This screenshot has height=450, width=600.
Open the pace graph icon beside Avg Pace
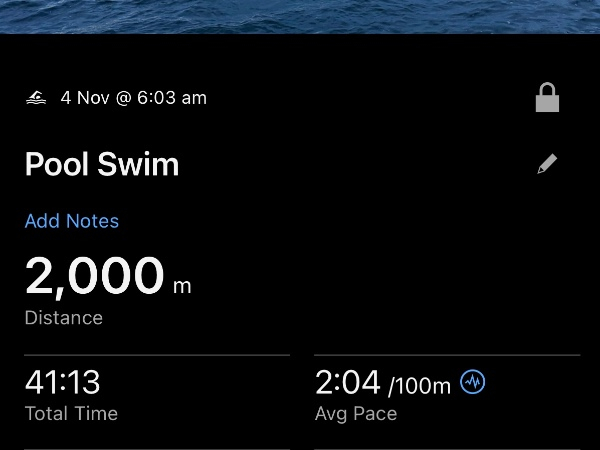coord(473,382)
